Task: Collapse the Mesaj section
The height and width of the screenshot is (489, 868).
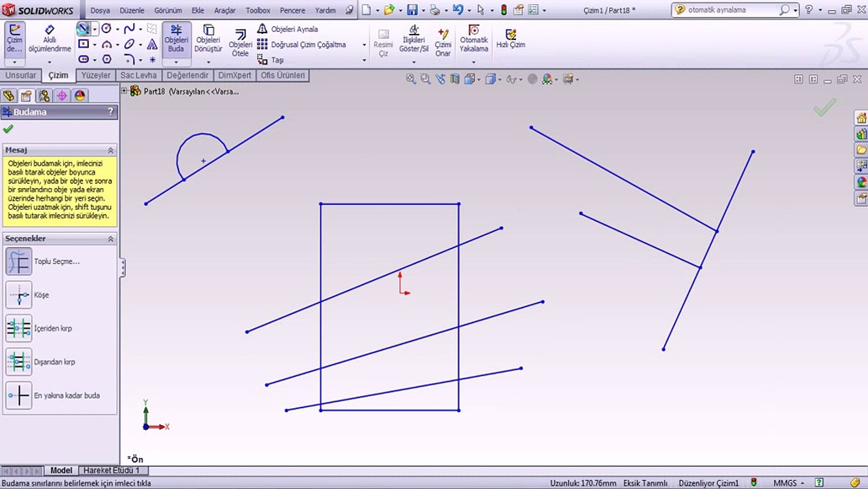Action: pos(111,150)
